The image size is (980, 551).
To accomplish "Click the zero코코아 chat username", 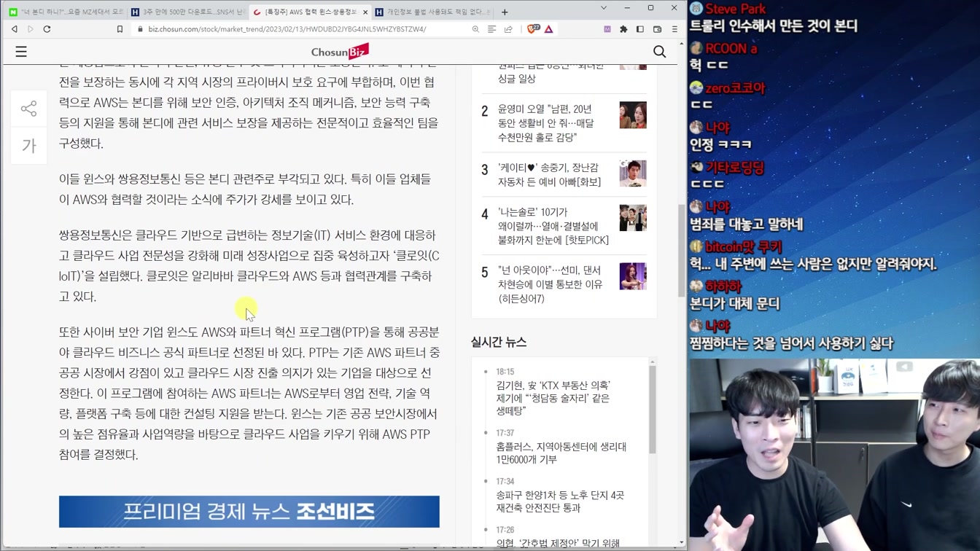I will point(735,88).
